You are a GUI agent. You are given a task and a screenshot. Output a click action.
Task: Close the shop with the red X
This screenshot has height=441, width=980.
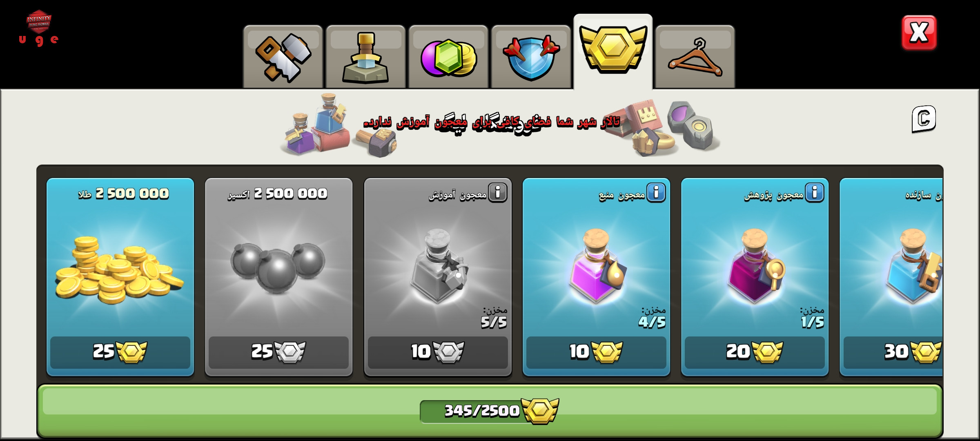[x=919, y=33]
